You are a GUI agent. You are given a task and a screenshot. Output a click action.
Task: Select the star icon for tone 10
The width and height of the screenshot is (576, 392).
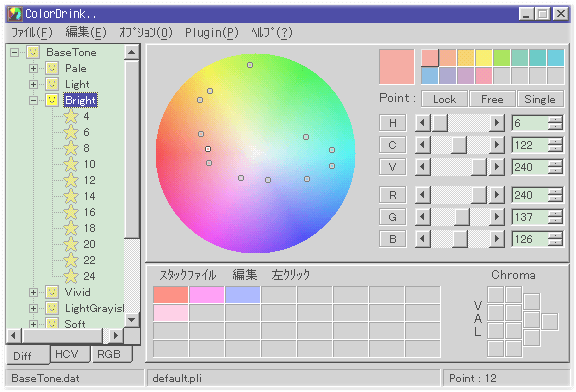pos(71,164)
